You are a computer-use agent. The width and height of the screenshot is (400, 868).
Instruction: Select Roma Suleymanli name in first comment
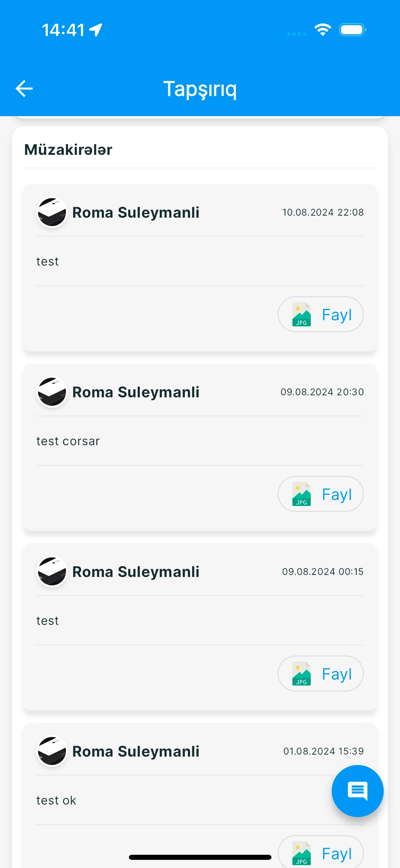click(x=136, y=213)
